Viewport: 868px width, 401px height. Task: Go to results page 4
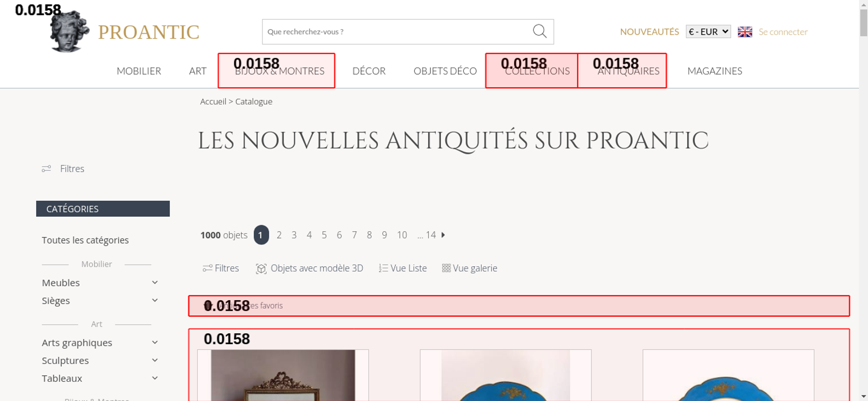(x=309, y=235)
